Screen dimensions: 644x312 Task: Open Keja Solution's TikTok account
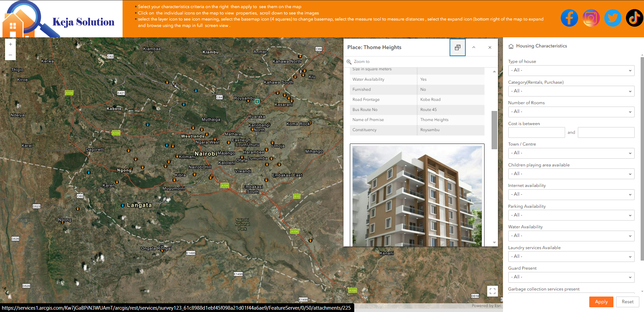tap(634, 18)
